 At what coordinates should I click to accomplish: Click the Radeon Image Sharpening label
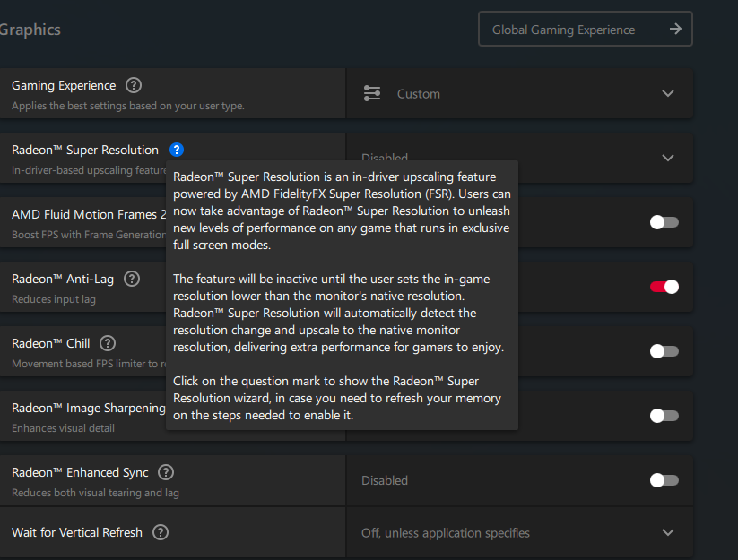(x=89, y=408)
